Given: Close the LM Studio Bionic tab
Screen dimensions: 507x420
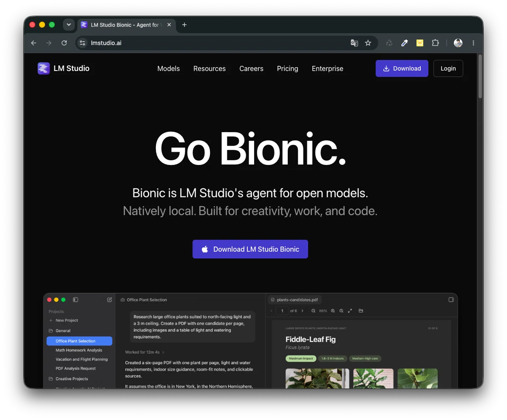Looking at the screenshot, I should [x=169, y=25].
